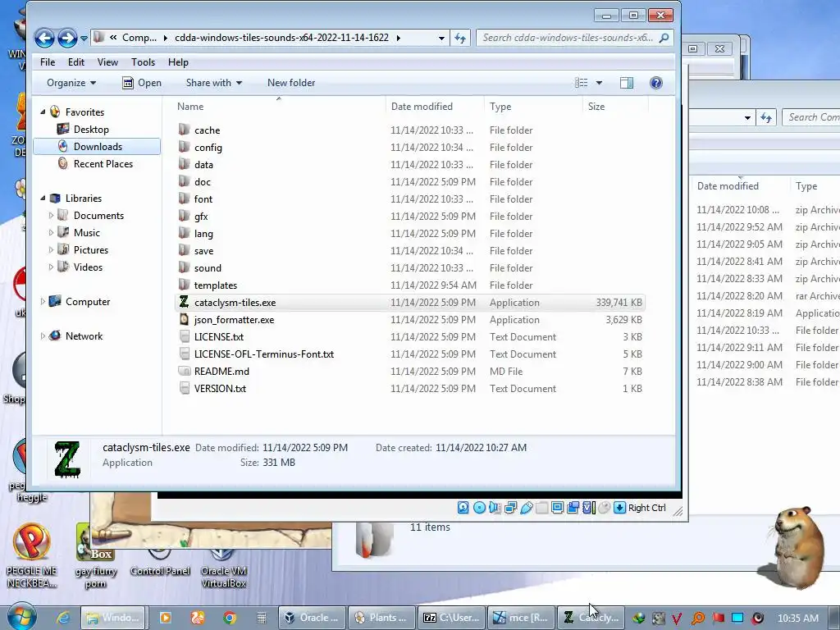The height and width of the screenshot is (630, 840).
Task: Select the font folder icon
Action: (x=185, y=199)
